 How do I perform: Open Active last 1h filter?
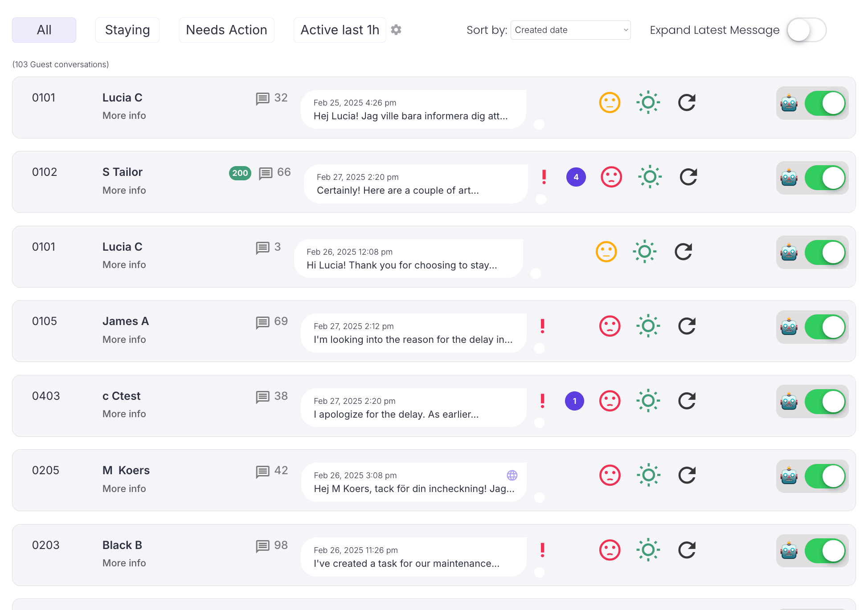click(x=340, y=30)
